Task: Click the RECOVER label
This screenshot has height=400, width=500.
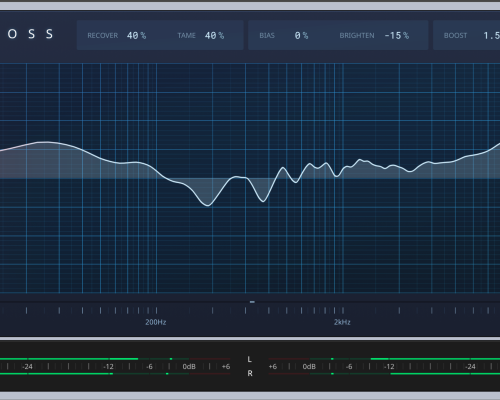Action: tap(103, 35)
